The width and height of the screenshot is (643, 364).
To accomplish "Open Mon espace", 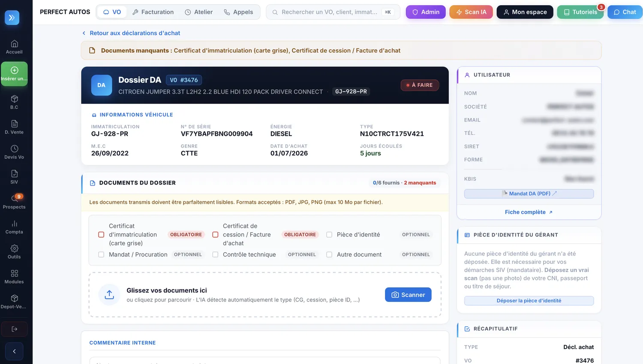I will 525,12.
